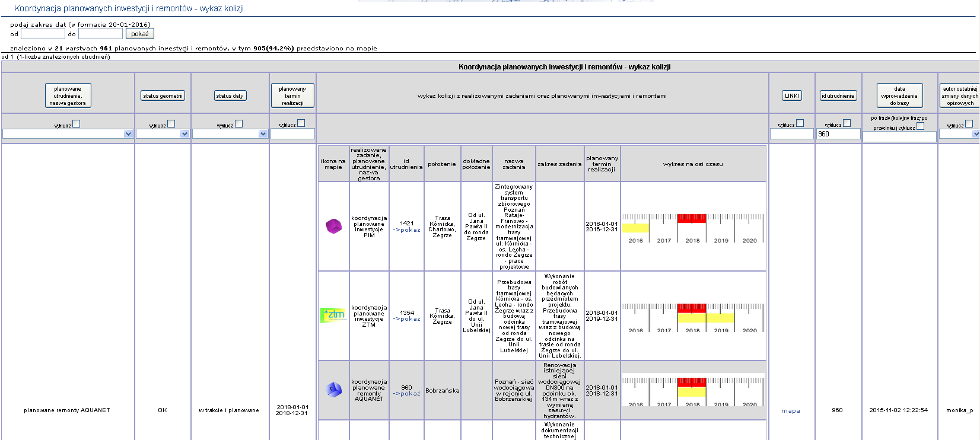Enable 'wyklucz' checkbox under status daty

(x=238, y=123)
